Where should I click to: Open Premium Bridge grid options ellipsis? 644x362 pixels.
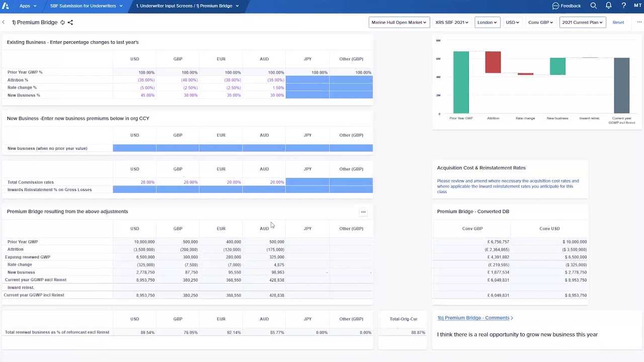(x=363, y=212)
